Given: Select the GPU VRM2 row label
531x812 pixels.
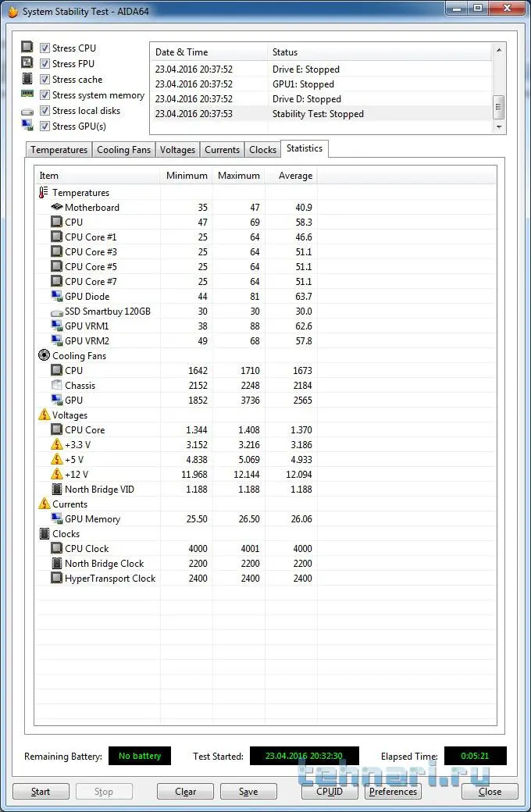Looking at the screenshot, I should pos(87,340).
